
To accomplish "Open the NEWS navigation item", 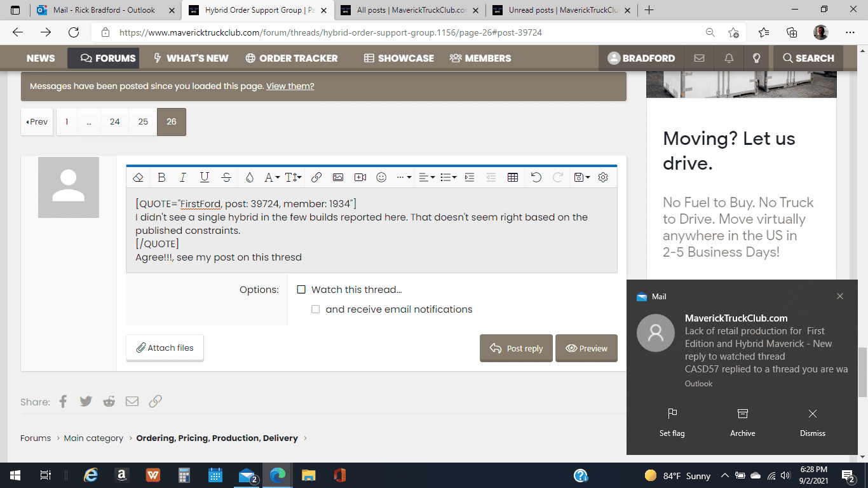I will pyautogui.click(x=41, y=58).
